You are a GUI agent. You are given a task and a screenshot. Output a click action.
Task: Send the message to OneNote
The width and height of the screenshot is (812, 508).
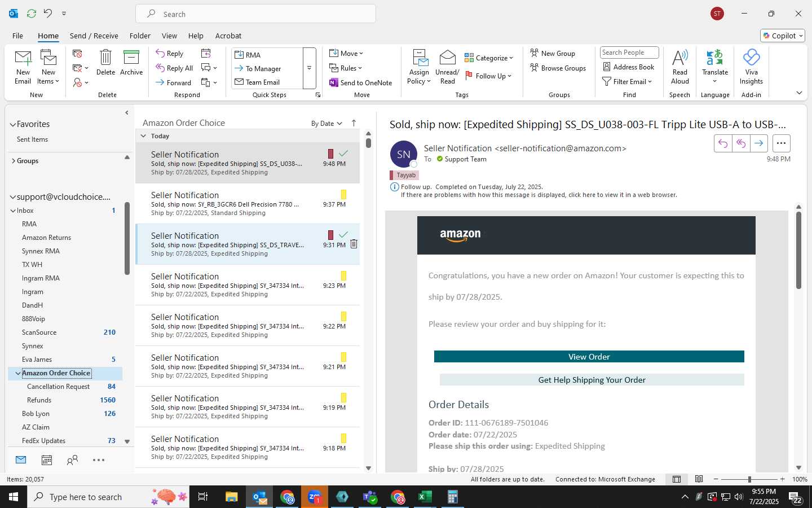[x=361, y=82]
